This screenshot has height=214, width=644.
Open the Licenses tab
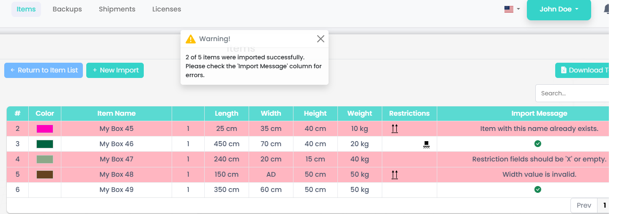click(x=167, y=9)
